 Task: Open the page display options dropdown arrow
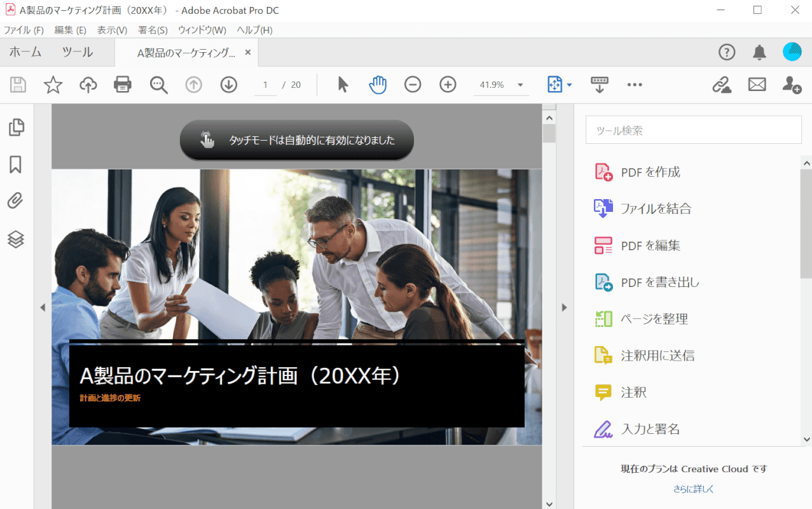[570, 85]
